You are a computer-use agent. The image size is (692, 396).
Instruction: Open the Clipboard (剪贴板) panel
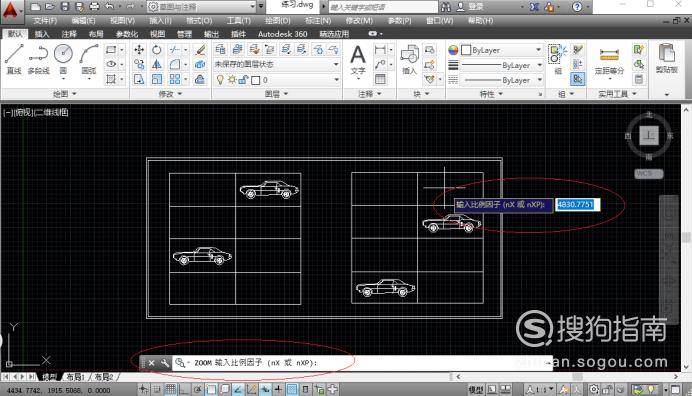(x=666, y=58)
